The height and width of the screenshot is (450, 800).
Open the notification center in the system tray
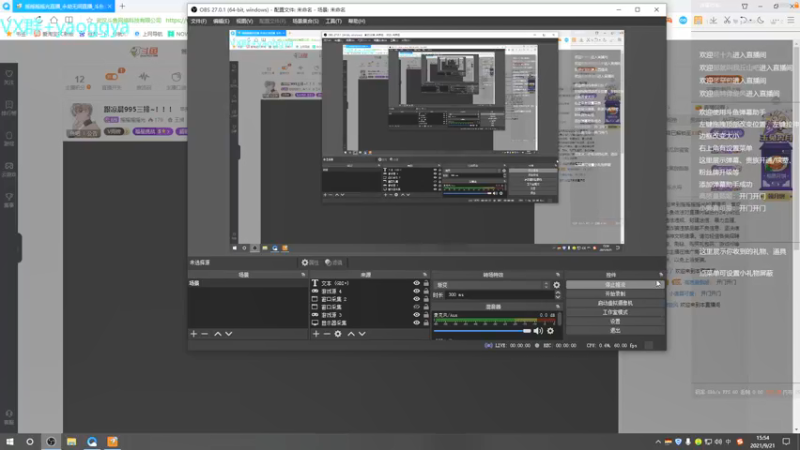[x=786, y=442]
